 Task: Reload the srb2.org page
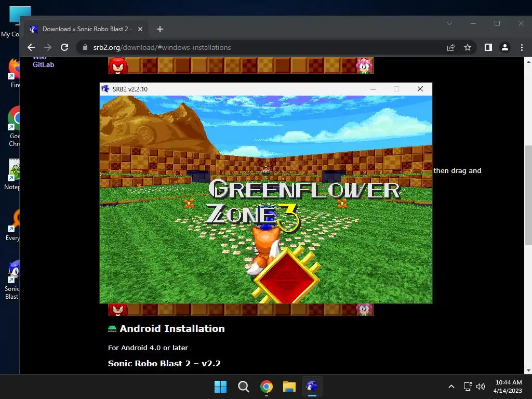64,47
